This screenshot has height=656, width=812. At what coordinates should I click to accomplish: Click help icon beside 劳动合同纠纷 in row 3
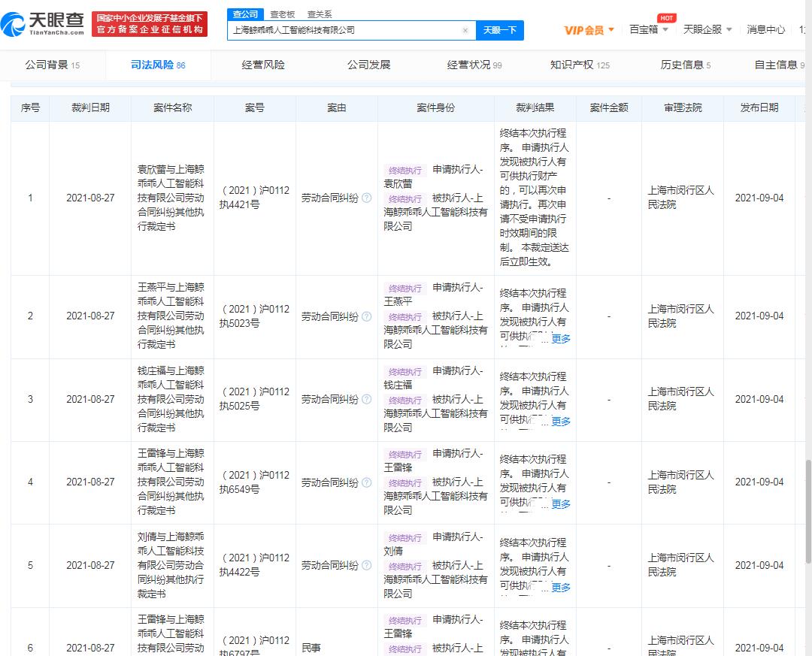366,400
